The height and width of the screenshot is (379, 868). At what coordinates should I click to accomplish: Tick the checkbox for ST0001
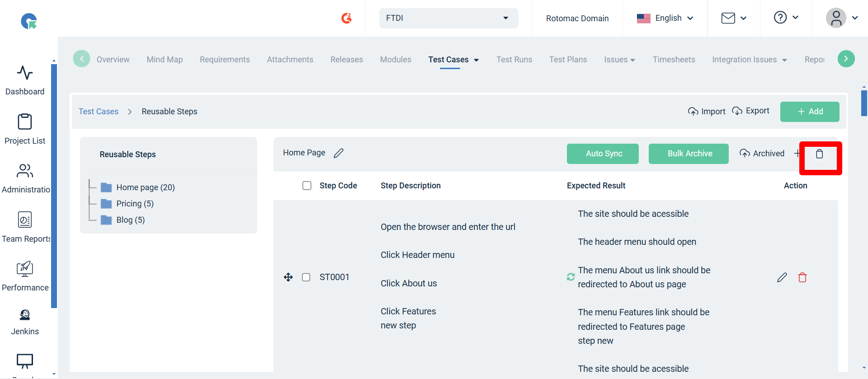pos(306,277)
